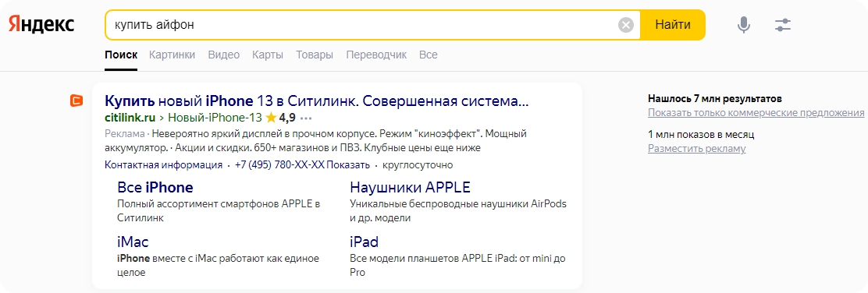Select the Поиск tab

121,55
